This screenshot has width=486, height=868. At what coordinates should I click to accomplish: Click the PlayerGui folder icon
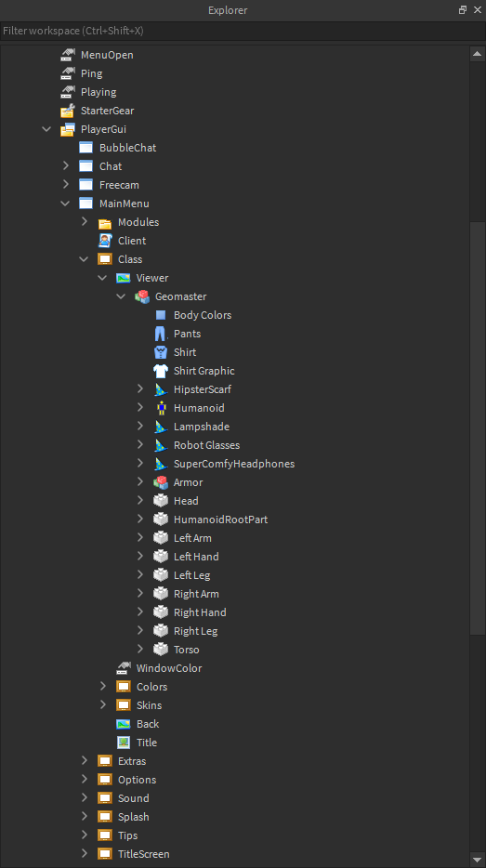click(x=68, y=129)
